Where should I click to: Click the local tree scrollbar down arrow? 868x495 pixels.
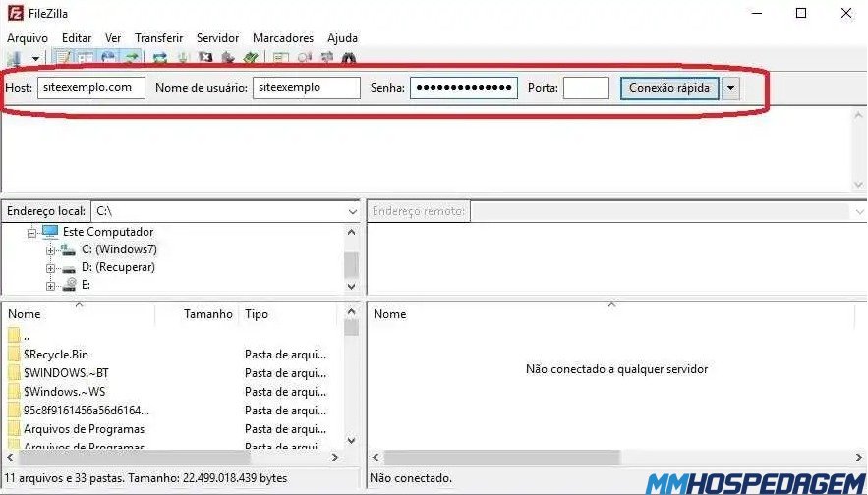point(351,286)
